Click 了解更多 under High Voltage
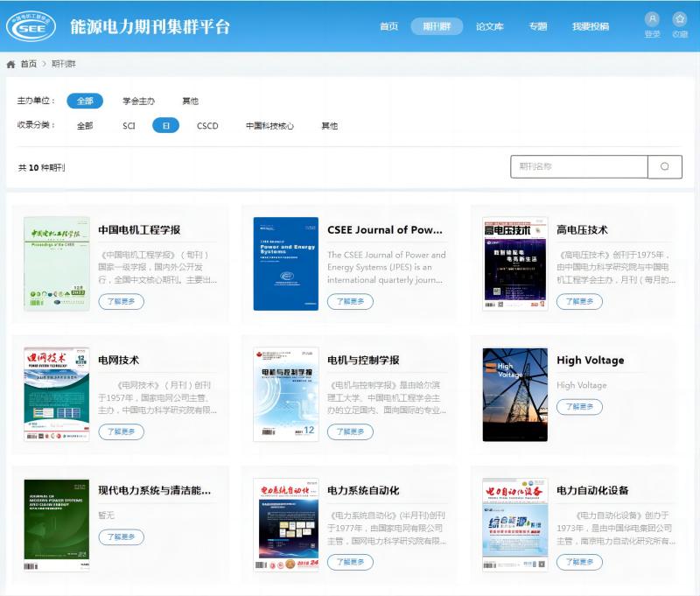This screenshot has width=700, height=596. click(x=579, y=406)
